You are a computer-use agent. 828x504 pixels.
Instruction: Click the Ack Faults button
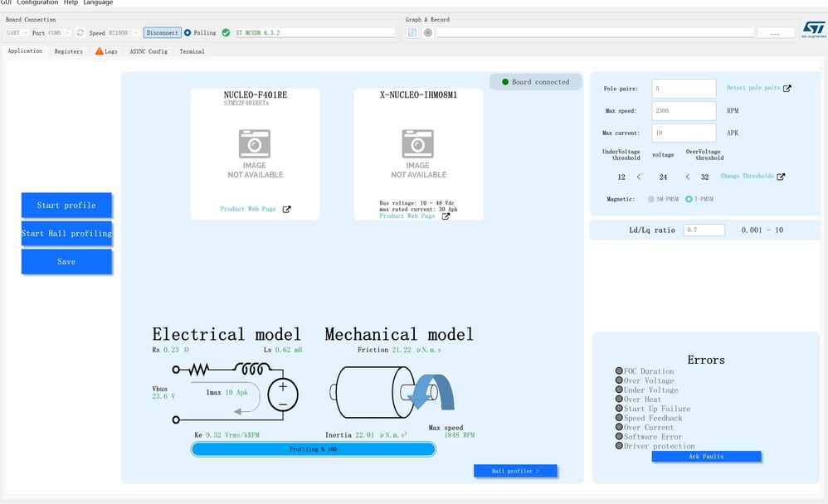[706, 457]
